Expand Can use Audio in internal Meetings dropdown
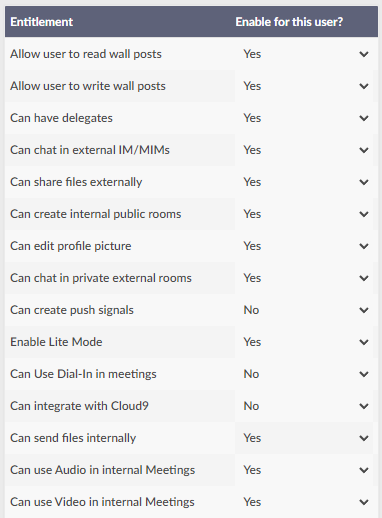The height and width of the screenshot is (518, 382). point(304,470)
